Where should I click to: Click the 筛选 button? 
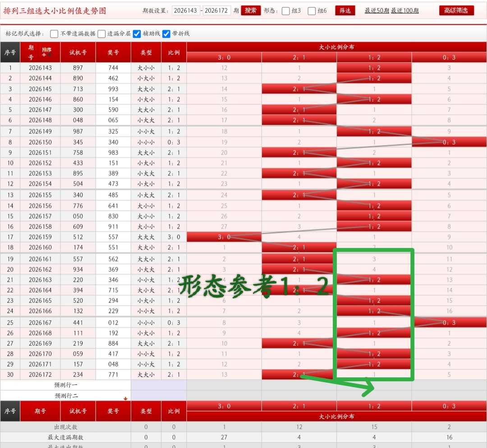[345, 10]
